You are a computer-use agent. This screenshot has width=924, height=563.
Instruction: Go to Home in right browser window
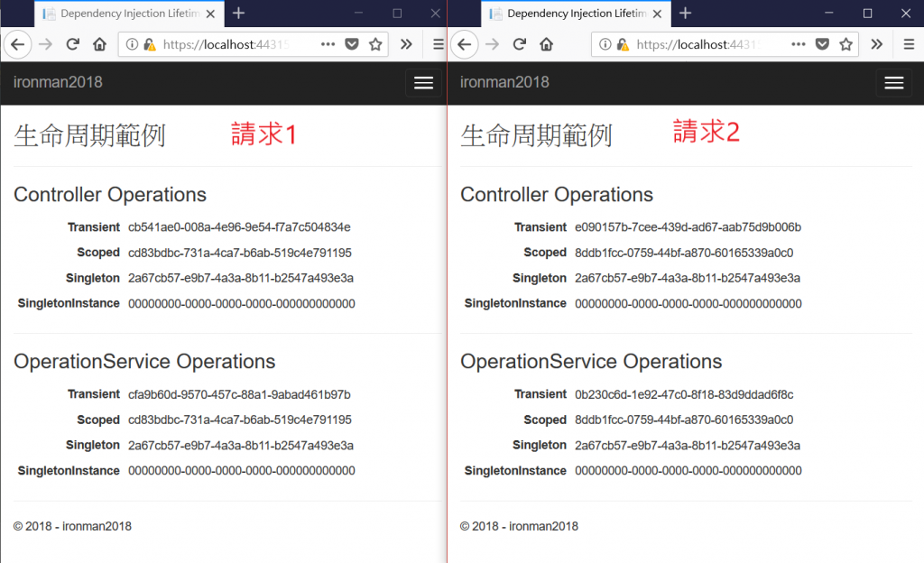546,44
